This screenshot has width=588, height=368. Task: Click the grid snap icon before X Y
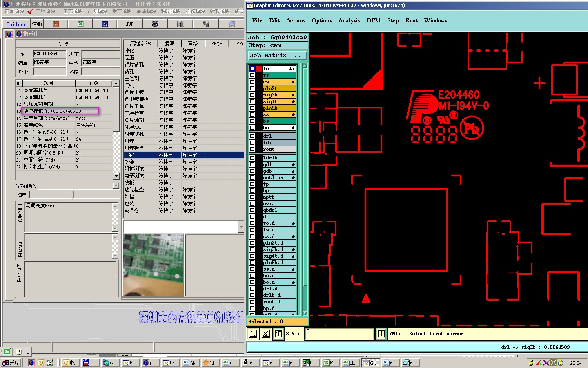[278, 334]
